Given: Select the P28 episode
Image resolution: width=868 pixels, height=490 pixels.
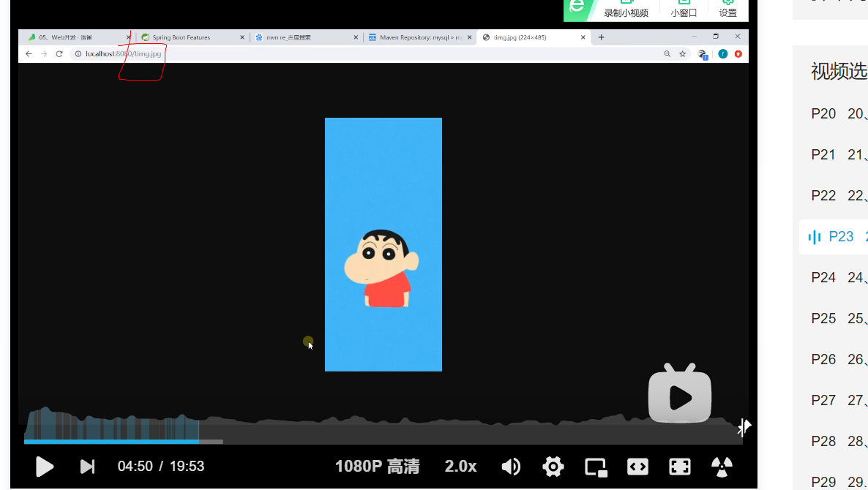Looking at the screenshot, I should (x=839, y=441).
